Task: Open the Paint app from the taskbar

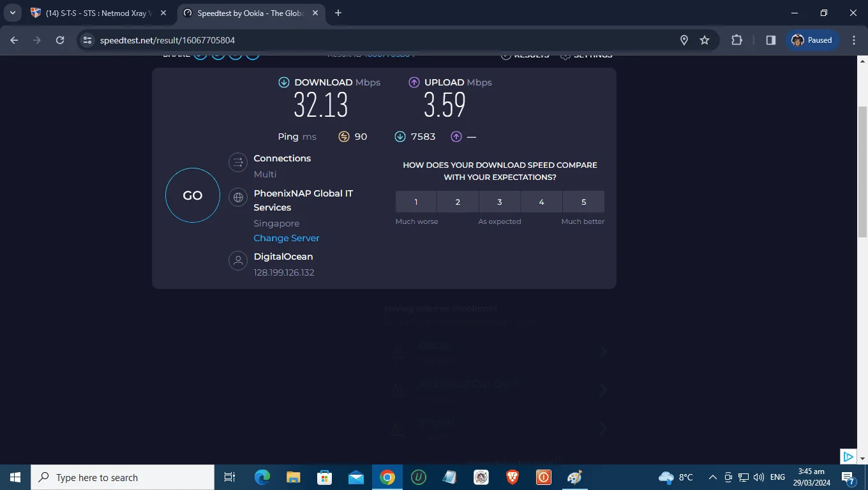Action: pyautogui.click(x=574, y=477)
